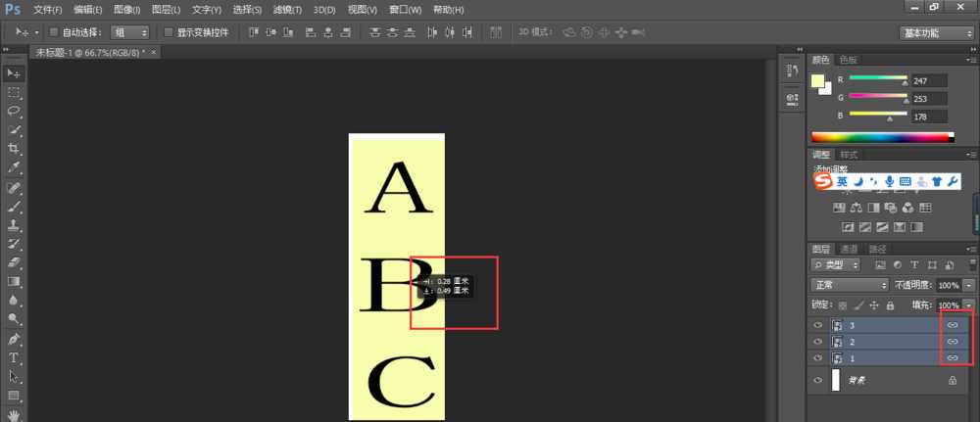
Task: Choose the Rectangular Marquee tool
Action: point(14,92)
